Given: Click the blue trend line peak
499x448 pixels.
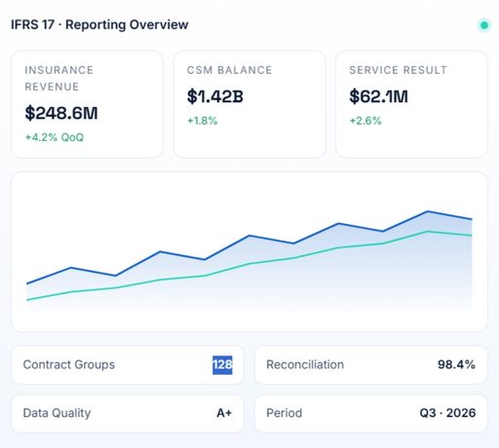Looking at the screenshot, I should point(428,211).
